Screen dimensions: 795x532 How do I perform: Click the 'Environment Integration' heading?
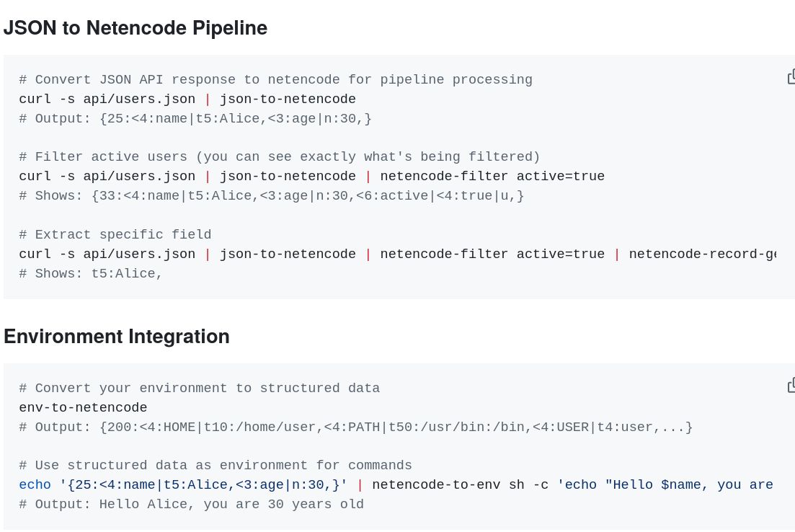pos(116,336)
